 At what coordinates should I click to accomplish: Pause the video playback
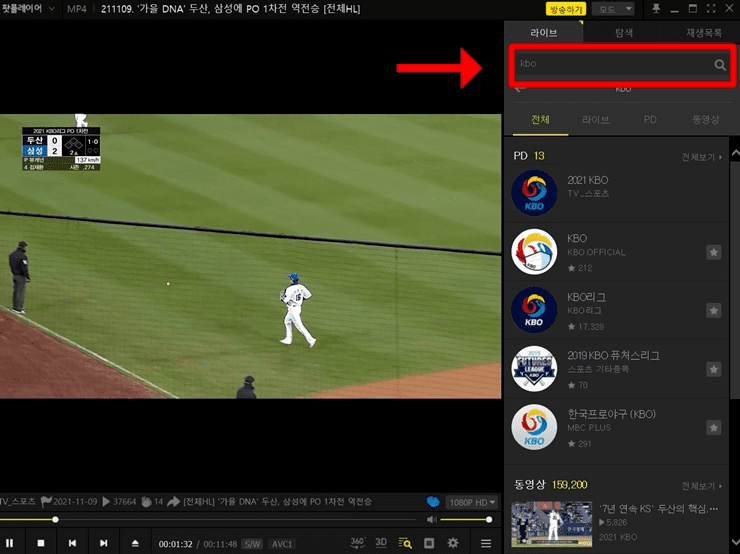pos(9,543)
